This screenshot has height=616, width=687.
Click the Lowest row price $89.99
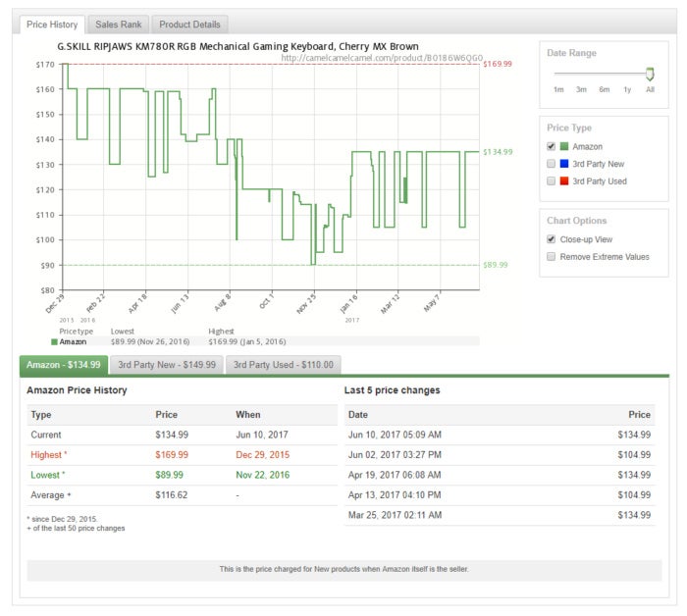coord(169,475)
